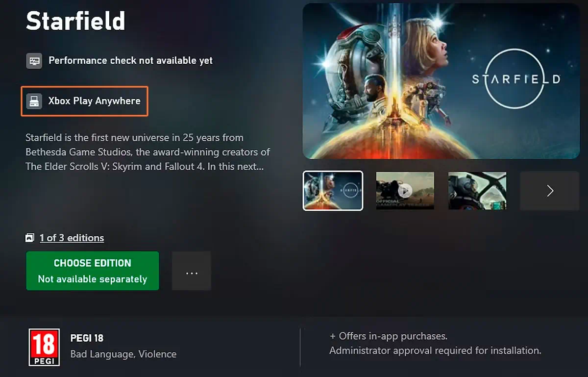Play the official gameplay trailer thumbnail

(405, 191)
